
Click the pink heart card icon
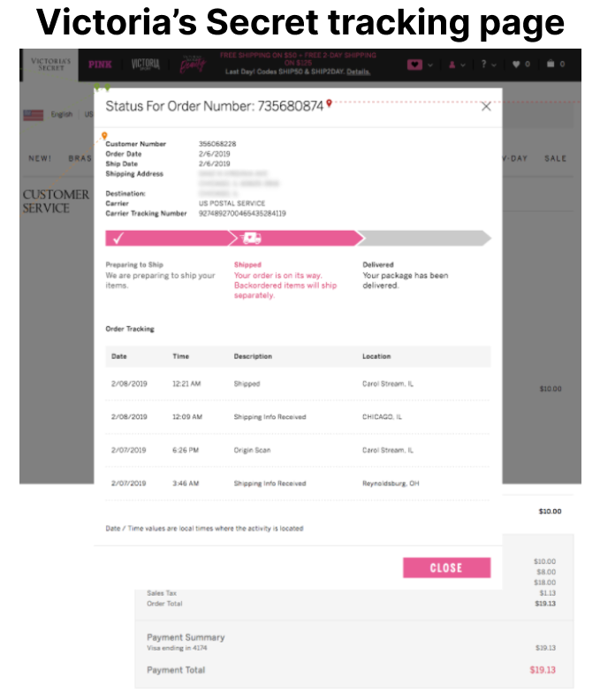coord(414,65)
